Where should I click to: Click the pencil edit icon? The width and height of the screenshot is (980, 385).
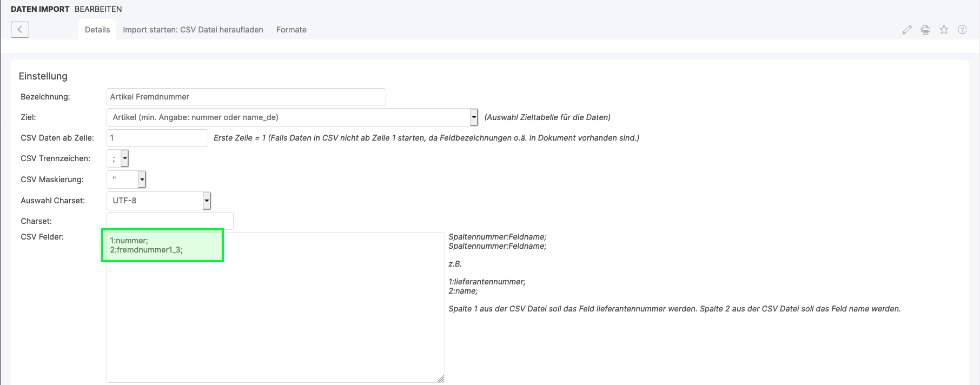[x=907, y=30]
